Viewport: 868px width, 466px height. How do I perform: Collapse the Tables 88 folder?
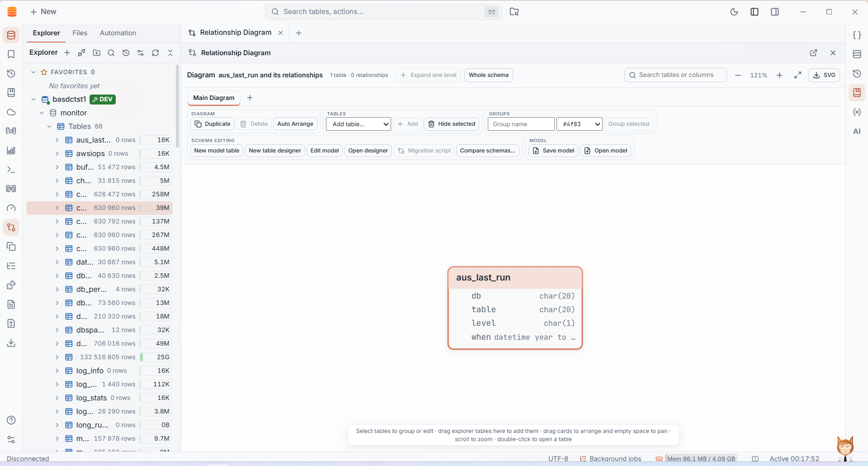click(x=49, y=126)
